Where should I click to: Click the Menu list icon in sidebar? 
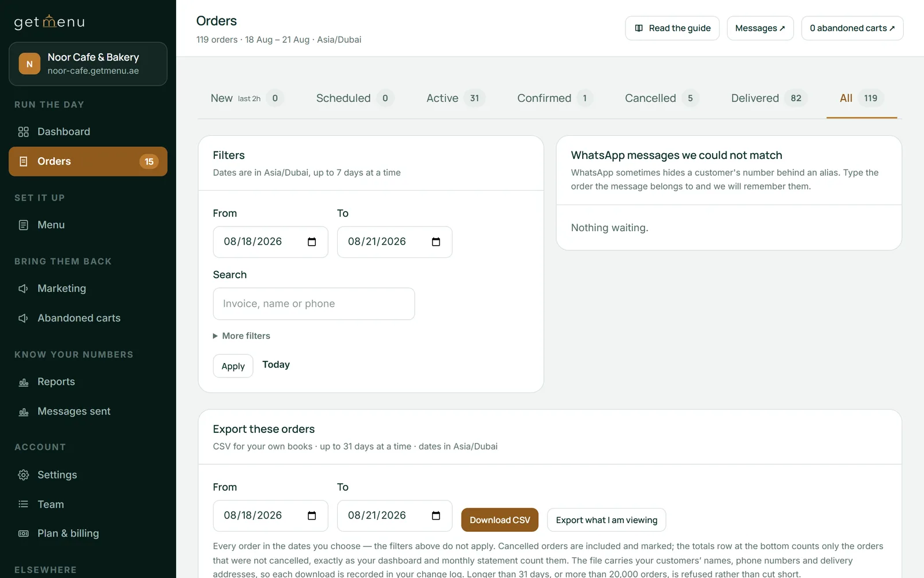(23, 225)
